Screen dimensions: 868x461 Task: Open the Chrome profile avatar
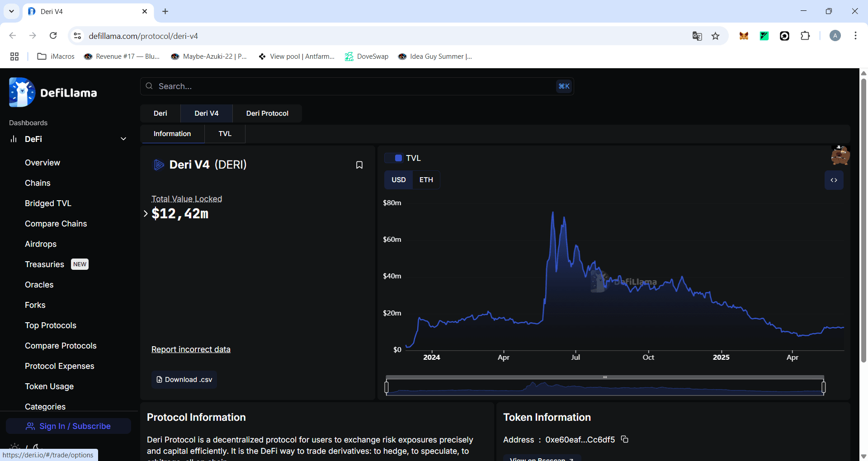tap(835, 36)
